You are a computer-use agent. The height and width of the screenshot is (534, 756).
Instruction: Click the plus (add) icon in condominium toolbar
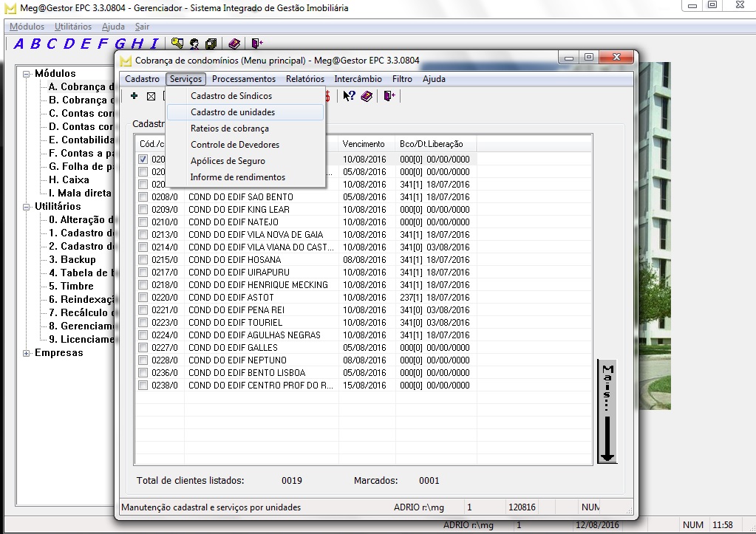[134, 96]
